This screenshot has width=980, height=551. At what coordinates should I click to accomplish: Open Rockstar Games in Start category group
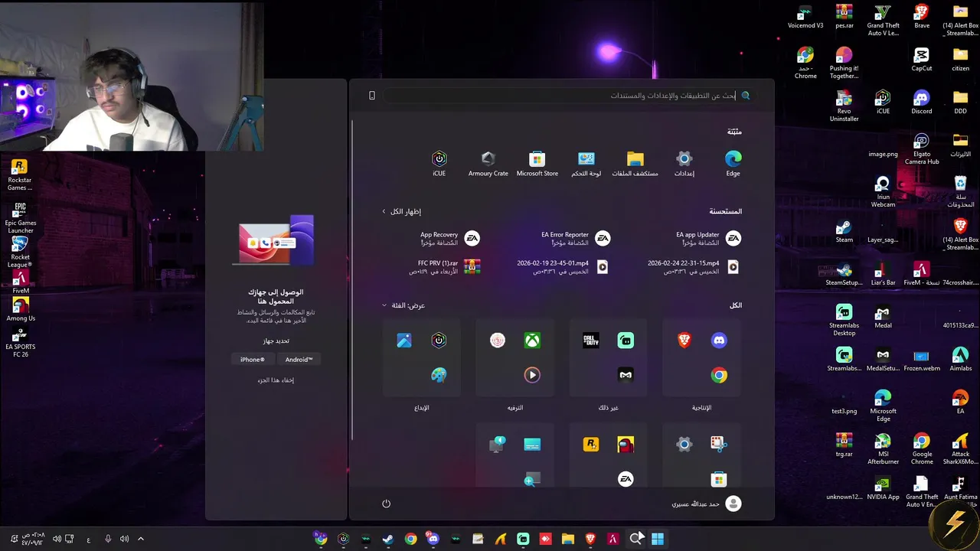point(591,445)
